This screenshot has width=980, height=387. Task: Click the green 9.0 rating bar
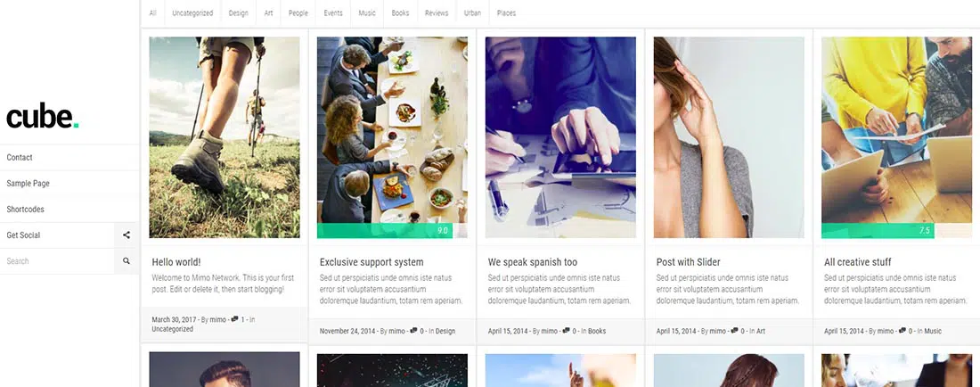392,231
